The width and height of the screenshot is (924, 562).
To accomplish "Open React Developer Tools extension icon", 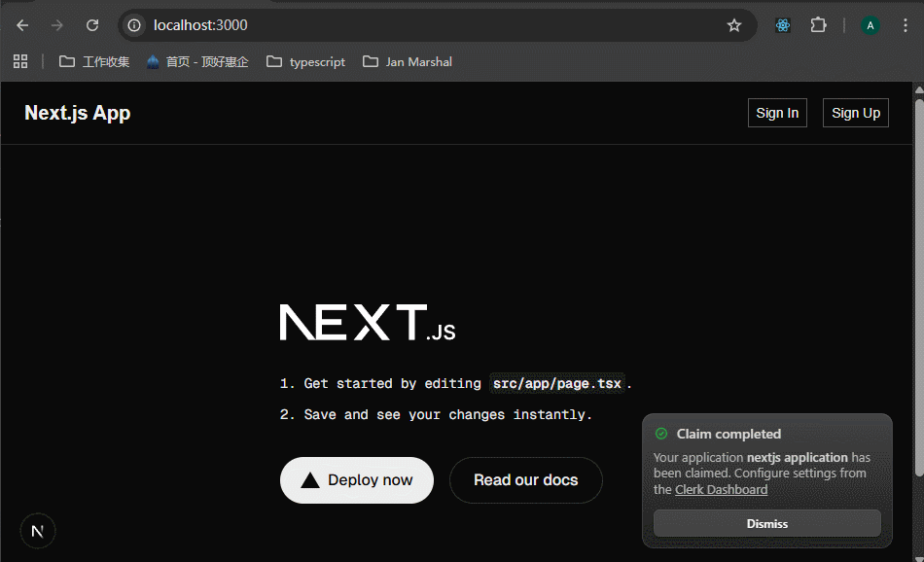I will [783, 25].
